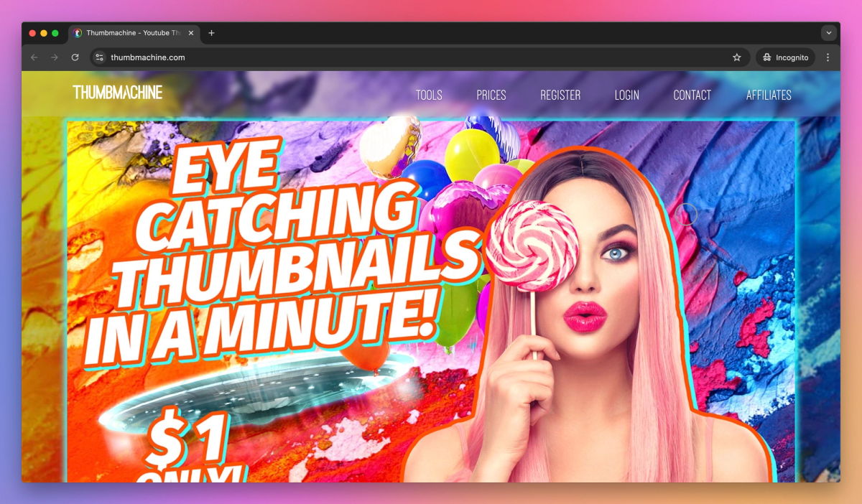Click the green macOS maximize button

(55, 33)
